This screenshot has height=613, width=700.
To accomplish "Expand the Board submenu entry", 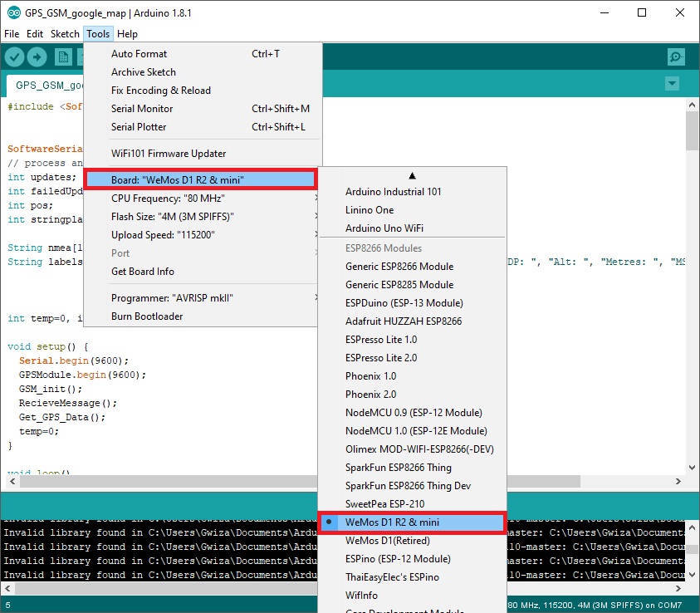I will coord(199,180).
